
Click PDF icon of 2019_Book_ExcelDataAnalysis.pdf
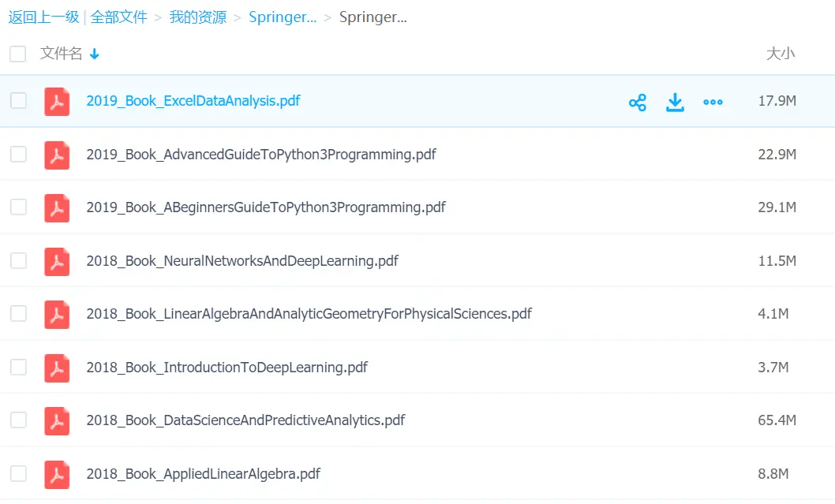click(57, 102)
